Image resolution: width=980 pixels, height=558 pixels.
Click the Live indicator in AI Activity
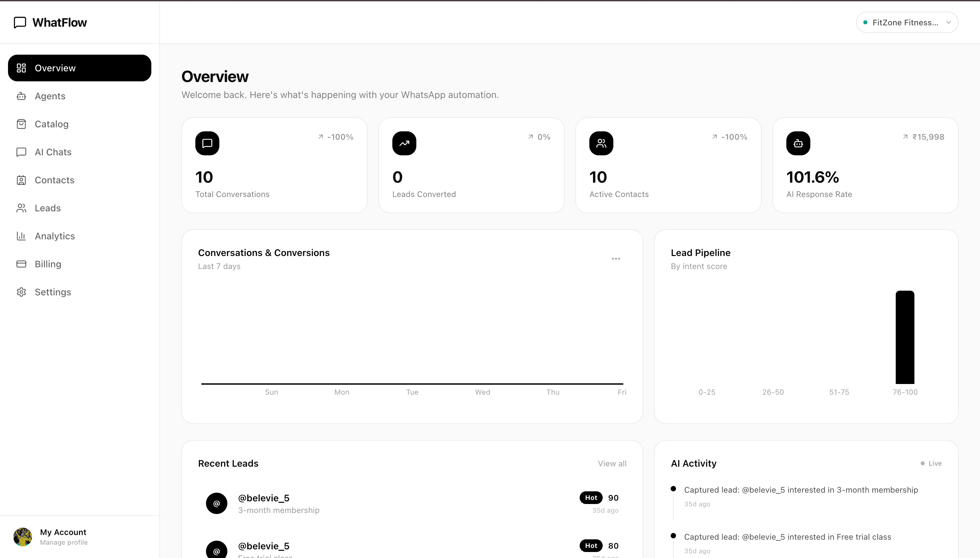931,463
